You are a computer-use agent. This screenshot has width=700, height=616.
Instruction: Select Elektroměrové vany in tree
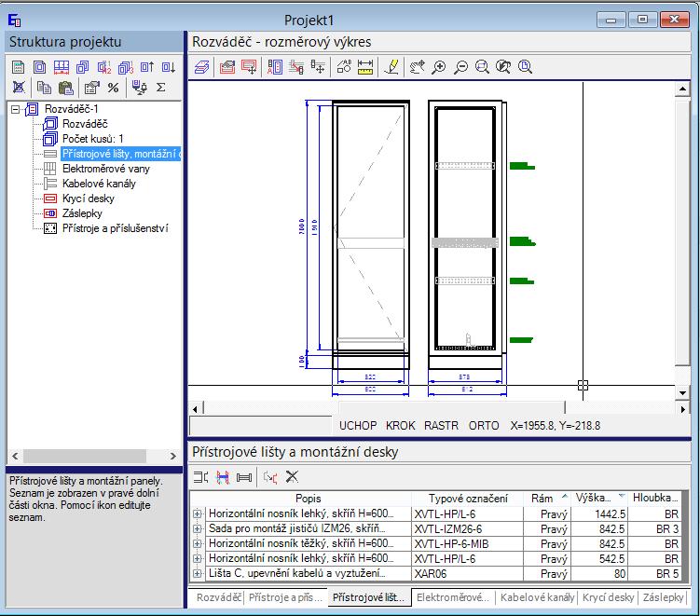pos(106,169)
